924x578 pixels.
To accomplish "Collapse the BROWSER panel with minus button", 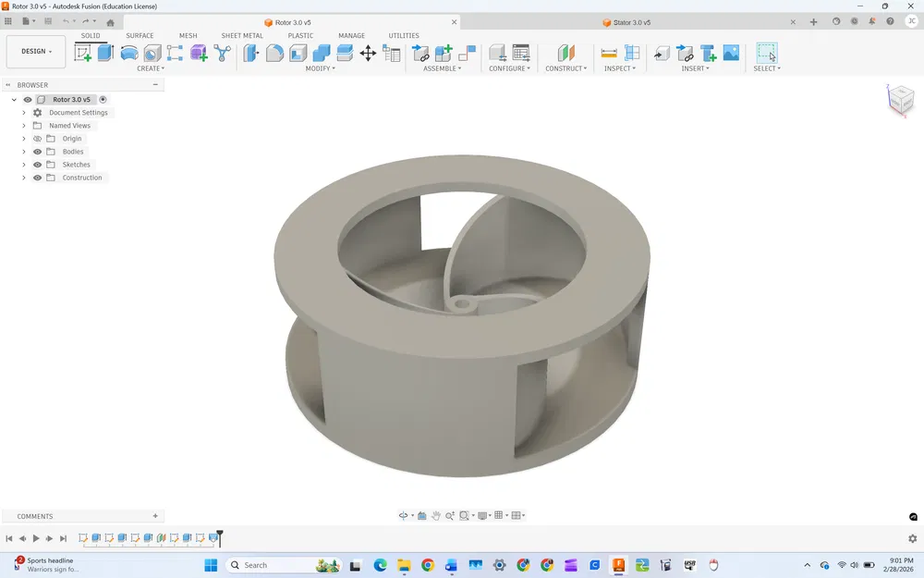I will pyautogui.click(x=155, y=84).
